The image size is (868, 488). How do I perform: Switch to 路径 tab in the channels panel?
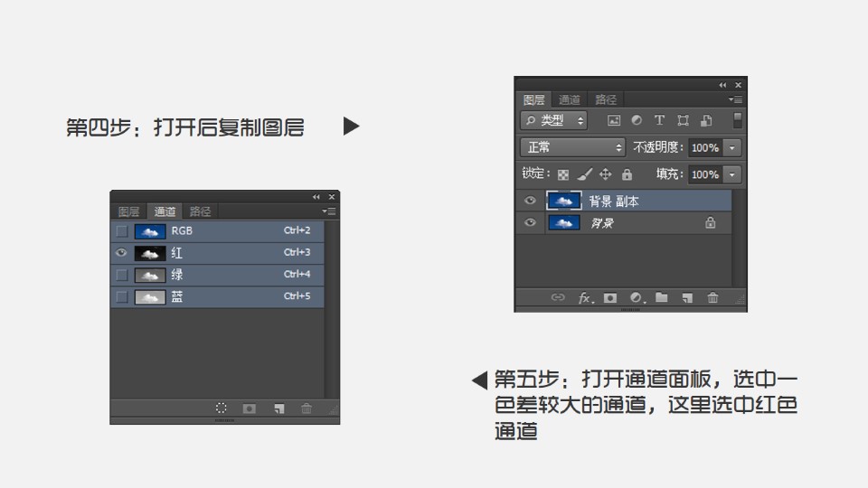200,211
